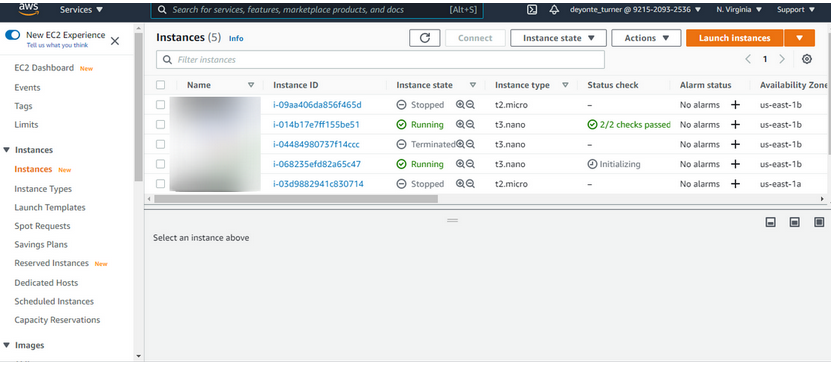Go to next page arrow

pos(781,59)
